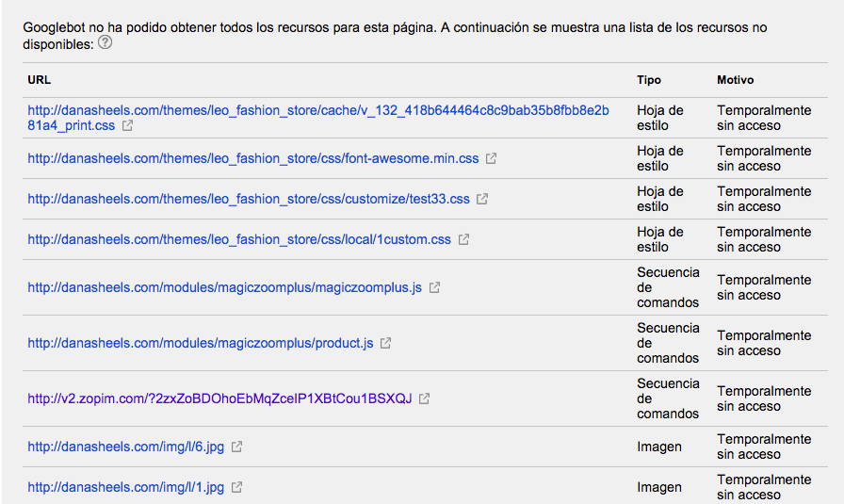Follow the v_132 print.css cache URL link

coord(318,118)
